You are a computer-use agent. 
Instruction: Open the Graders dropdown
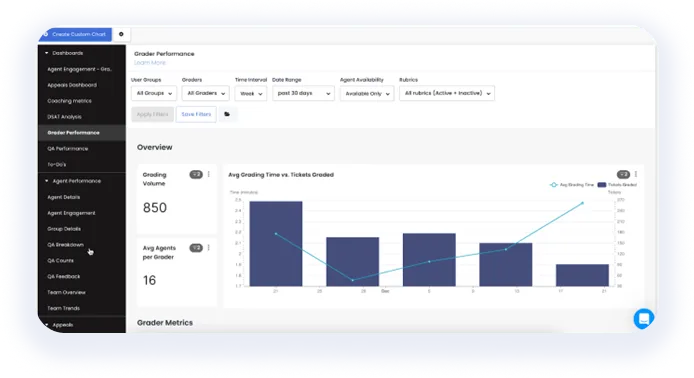coord(205,93)
